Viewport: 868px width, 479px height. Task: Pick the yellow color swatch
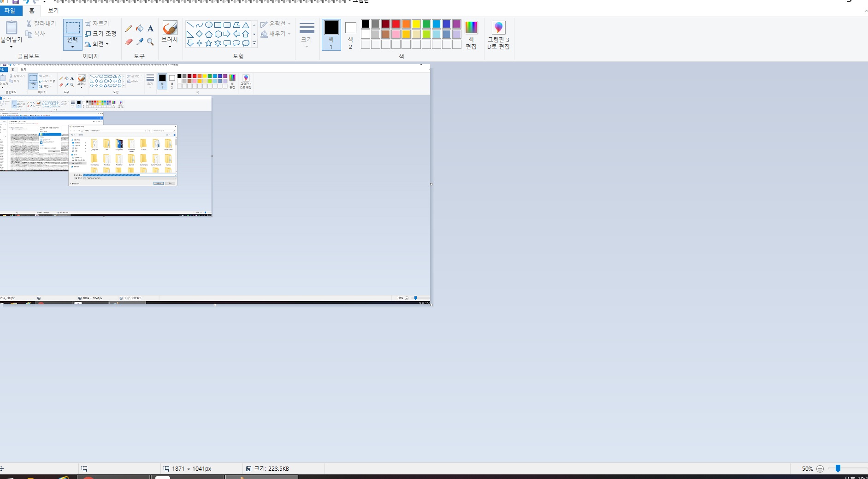tap(416, 24)
